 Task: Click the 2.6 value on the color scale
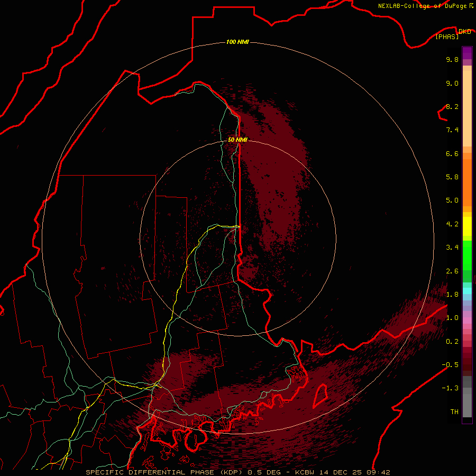pyautogui.click(x=452, y=271)
